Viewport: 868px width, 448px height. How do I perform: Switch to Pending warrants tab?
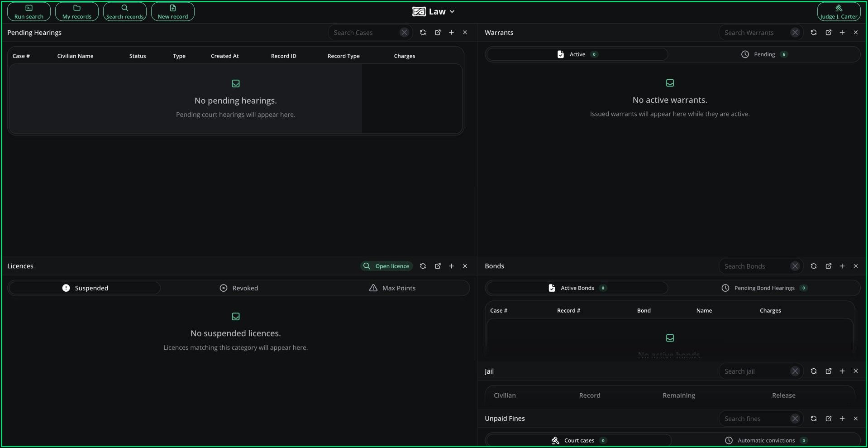(x=764, y=54)
